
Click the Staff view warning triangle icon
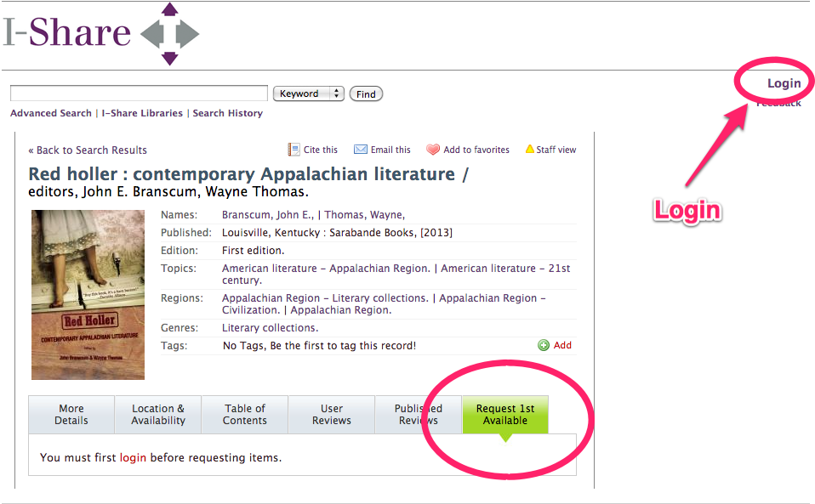coord(529,150)
